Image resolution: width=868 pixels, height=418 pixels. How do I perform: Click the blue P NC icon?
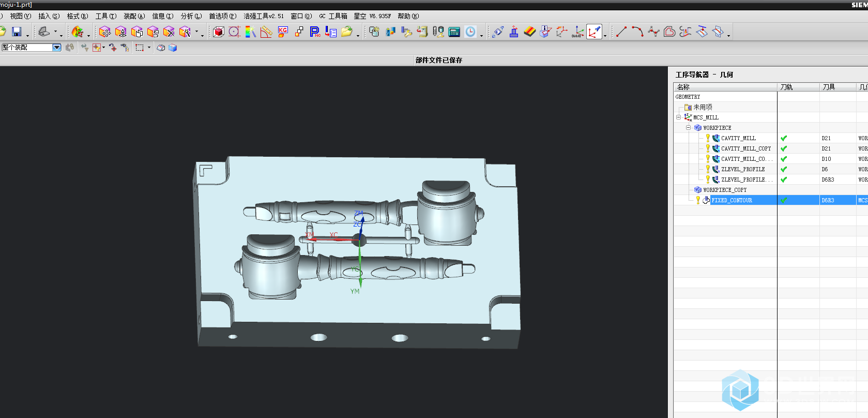(315, 32)
